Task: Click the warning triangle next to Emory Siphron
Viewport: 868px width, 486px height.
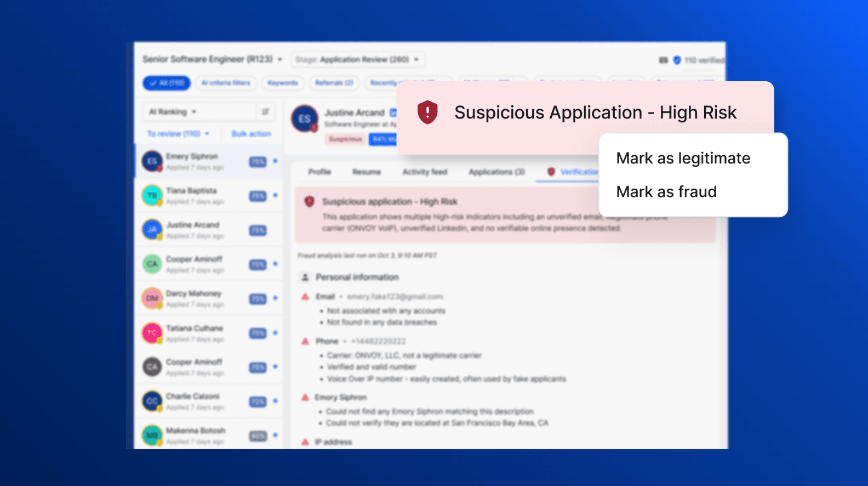Action: coord(305,397)
